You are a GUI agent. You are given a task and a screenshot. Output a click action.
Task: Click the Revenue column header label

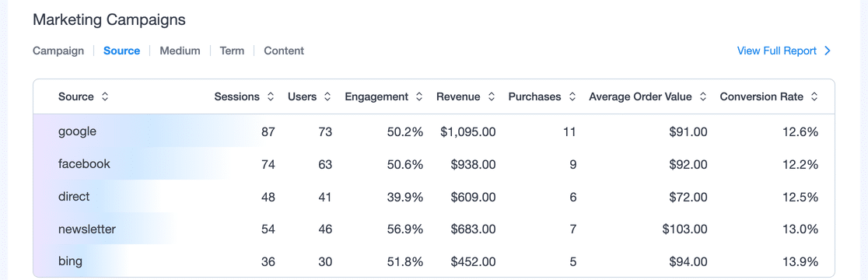pyautogui.click(x=458, y=97)
